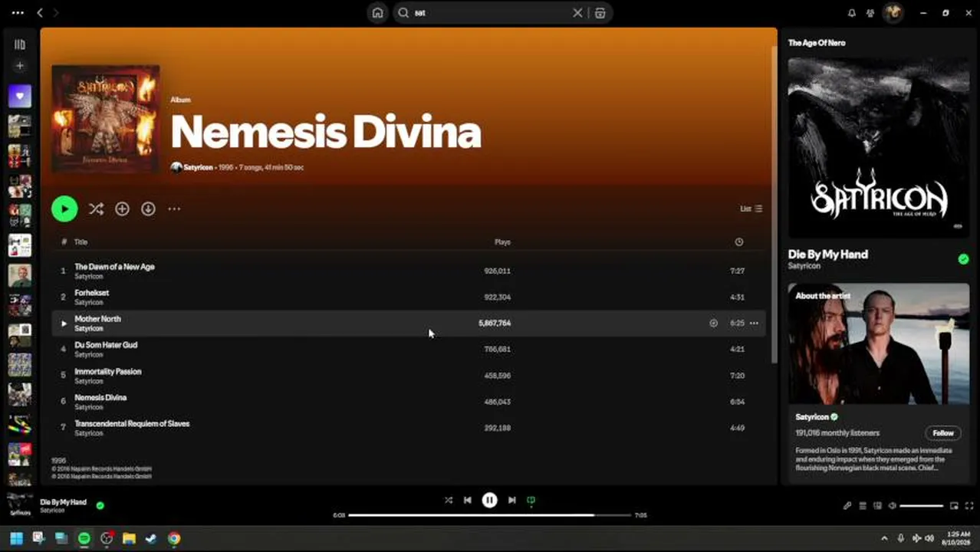Go to Spotify Home
The width and height of the screenshot is (980, 552).
pos(377,13)
